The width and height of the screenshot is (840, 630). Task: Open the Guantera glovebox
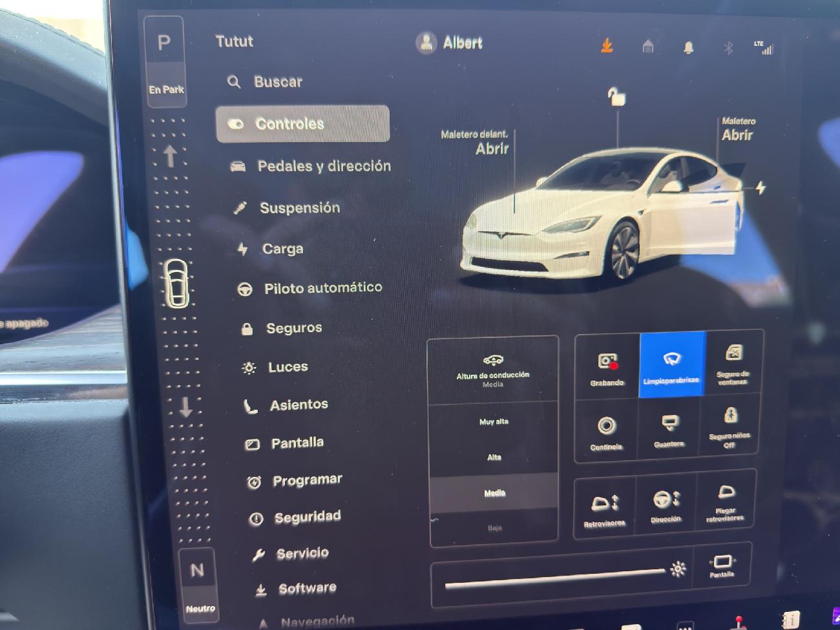click(668, 429)
